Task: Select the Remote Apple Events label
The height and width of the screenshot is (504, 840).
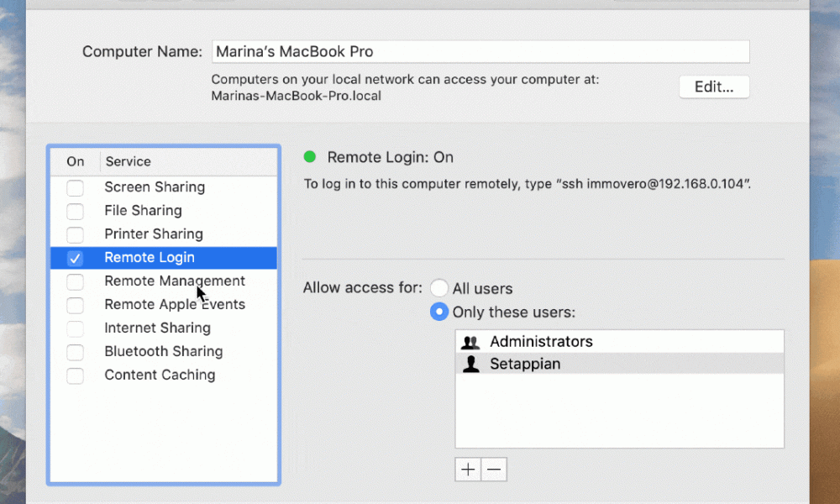Action: tap(175, 304)
